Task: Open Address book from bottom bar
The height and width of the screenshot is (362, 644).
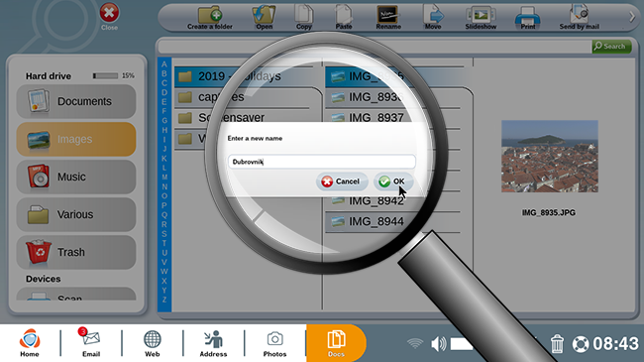Action: click(213, 343)
